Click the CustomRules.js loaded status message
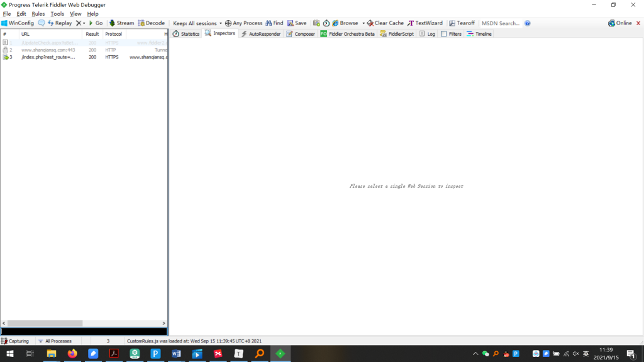Viewport: 644px width, 362px height. click(x=194, y=341)
